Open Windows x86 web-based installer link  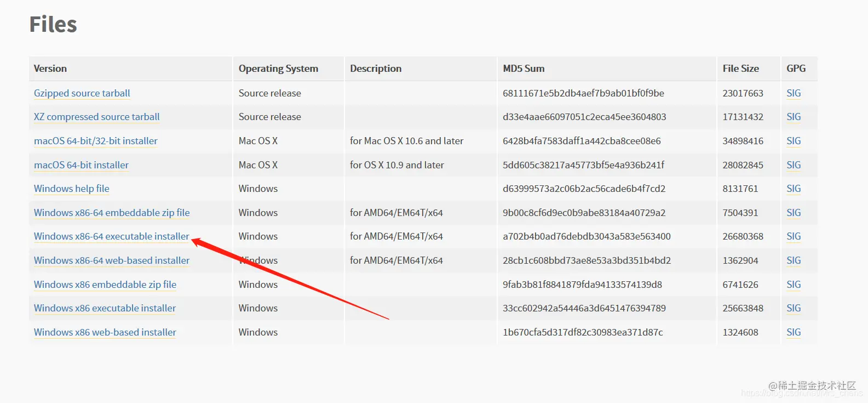coord(105,332)
